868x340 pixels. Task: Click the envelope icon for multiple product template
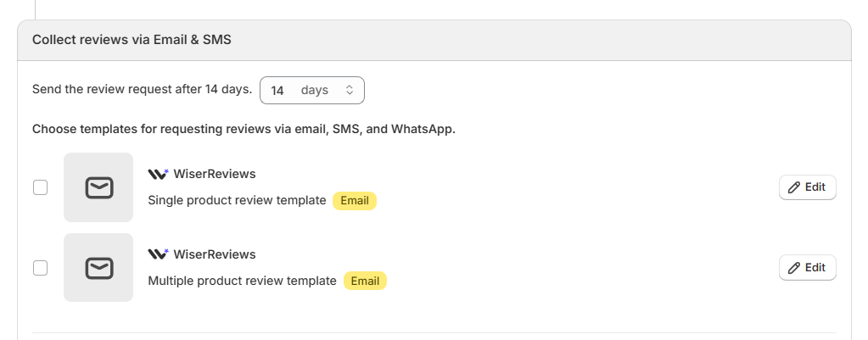[x=98, y=268]
